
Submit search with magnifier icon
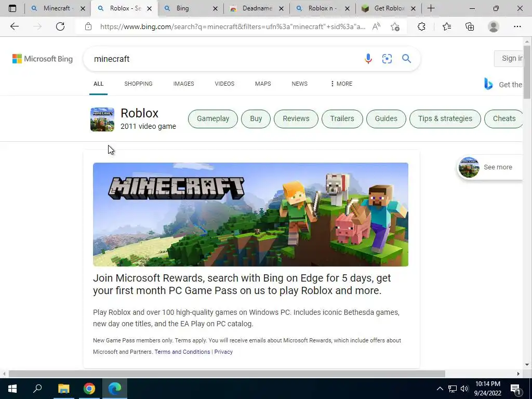pos(406,59)
